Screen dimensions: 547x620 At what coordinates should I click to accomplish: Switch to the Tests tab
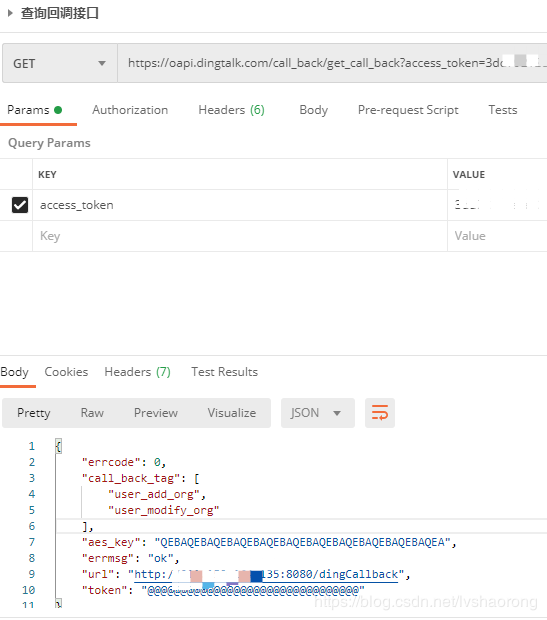tap(503, 110)
